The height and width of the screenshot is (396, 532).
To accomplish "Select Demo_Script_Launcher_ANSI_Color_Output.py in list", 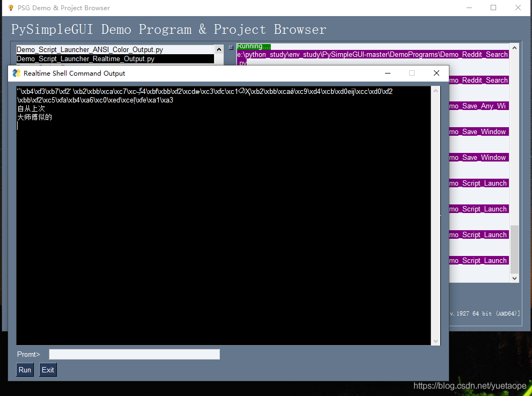I will 115,49.
